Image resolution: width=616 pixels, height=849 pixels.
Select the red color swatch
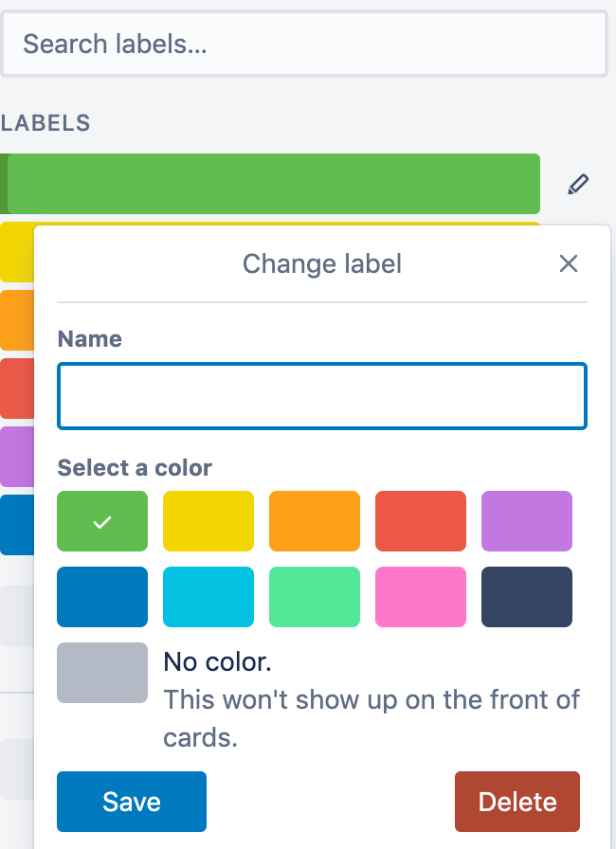coord(421,521)
